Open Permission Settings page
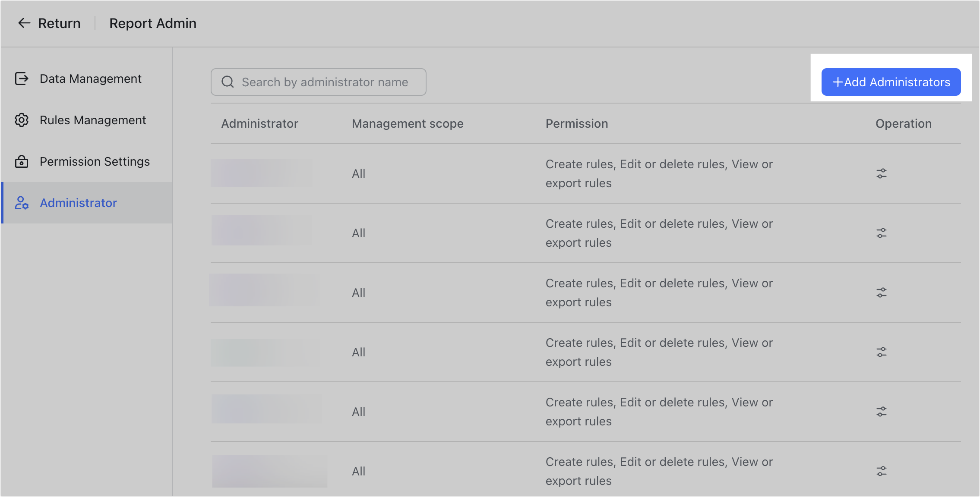The image size is (980, 497). (x=86, y=161)
